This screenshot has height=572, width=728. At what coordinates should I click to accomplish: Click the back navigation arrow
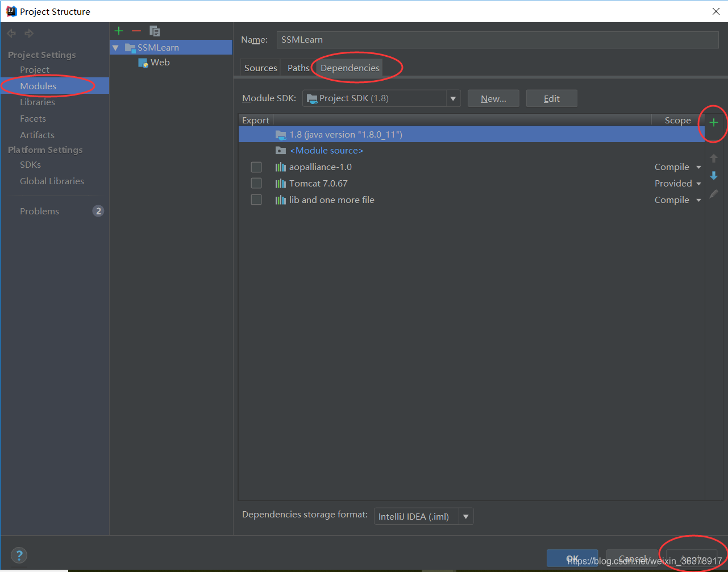point(11,34)
